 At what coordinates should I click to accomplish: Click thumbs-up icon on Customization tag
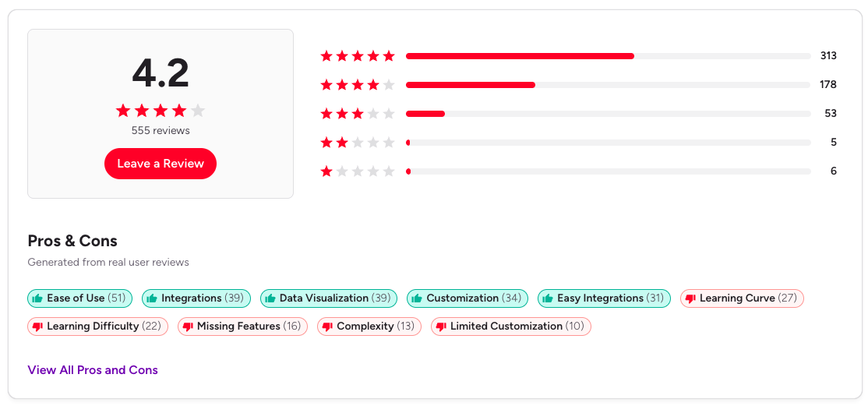(417, 298)
